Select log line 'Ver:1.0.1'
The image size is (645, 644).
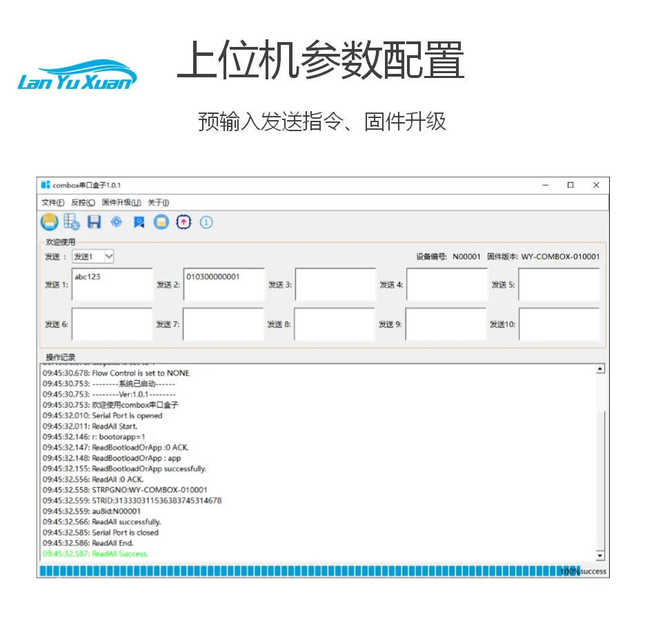[x=109, y=395]
